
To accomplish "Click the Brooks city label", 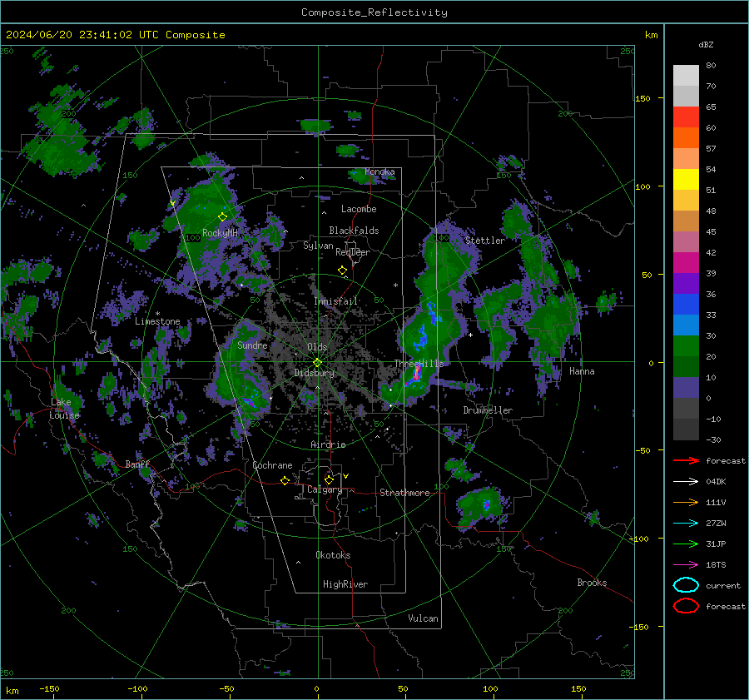I will point(592,583).
